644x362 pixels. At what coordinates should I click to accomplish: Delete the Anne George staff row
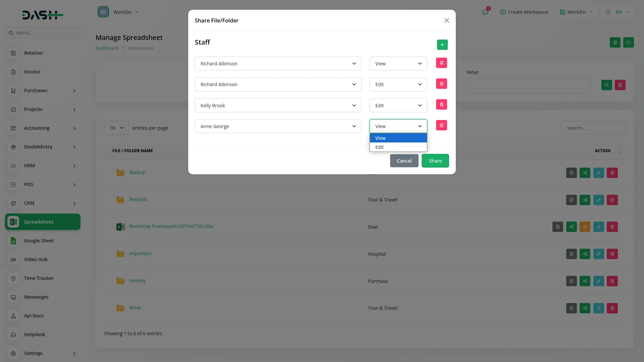441,125
